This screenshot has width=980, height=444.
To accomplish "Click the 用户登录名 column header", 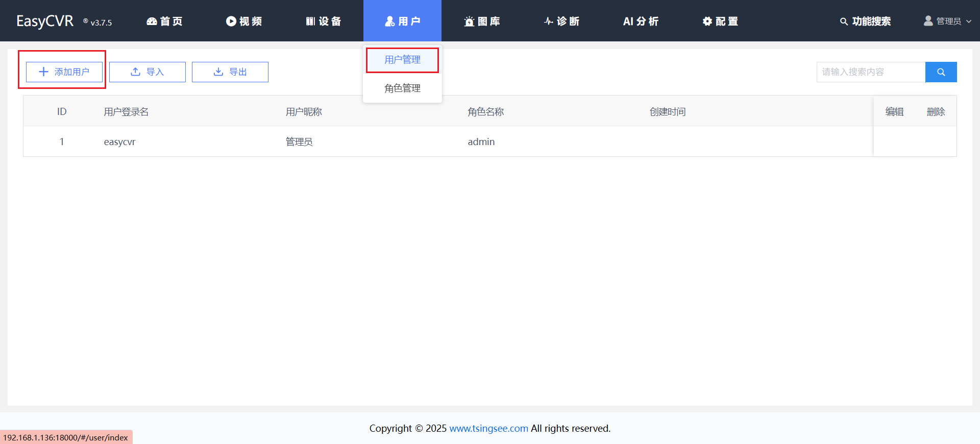I will point(126,111).
